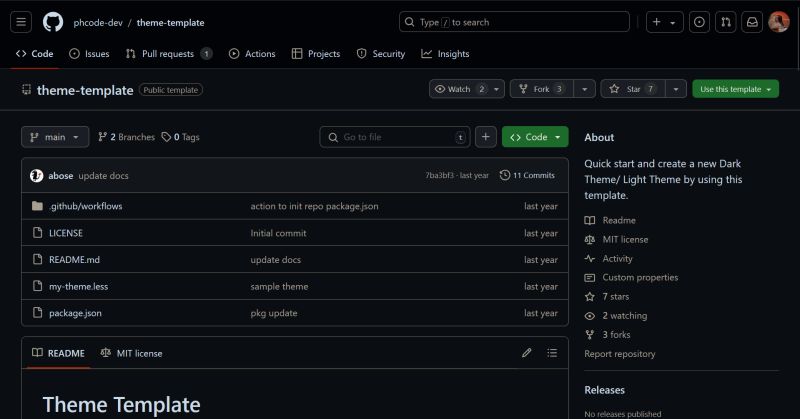Open the Activity link in About

pos(609,258)
